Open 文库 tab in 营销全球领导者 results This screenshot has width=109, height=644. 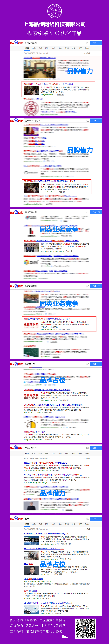tap(60, 454)
